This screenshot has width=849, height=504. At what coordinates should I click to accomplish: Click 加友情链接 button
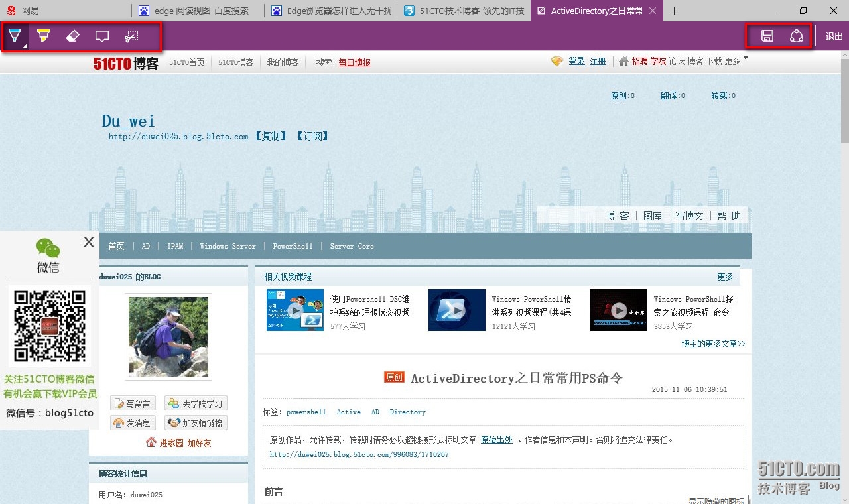click(196, 423)
